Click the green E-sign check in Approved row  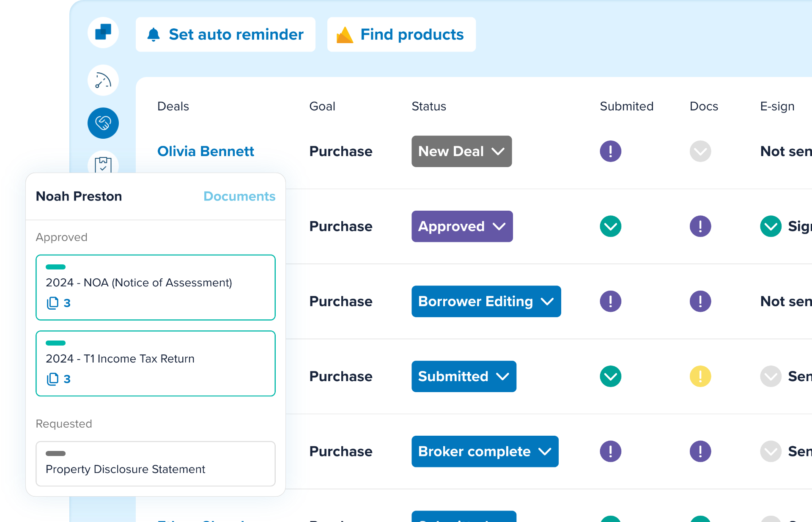click(771, 226)
